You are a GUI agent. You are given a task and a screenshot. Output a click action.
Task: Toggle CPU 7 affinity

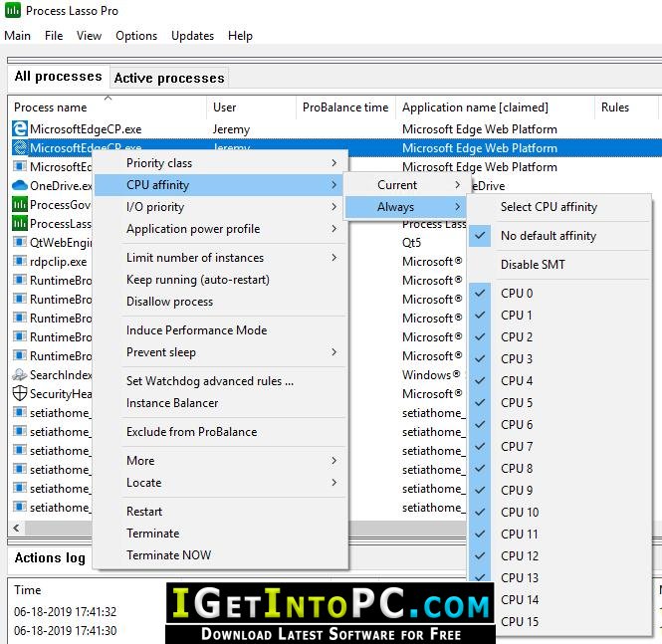pyautogui.click(x=559, y=447)
